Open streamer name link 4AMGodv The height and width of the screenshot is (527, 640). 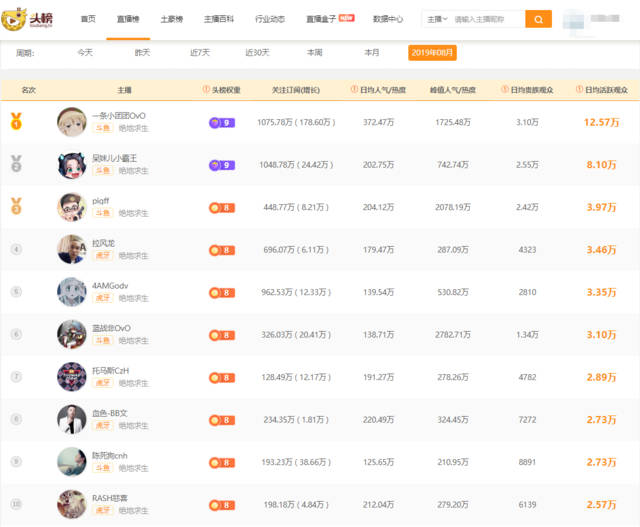coord(110,285)
